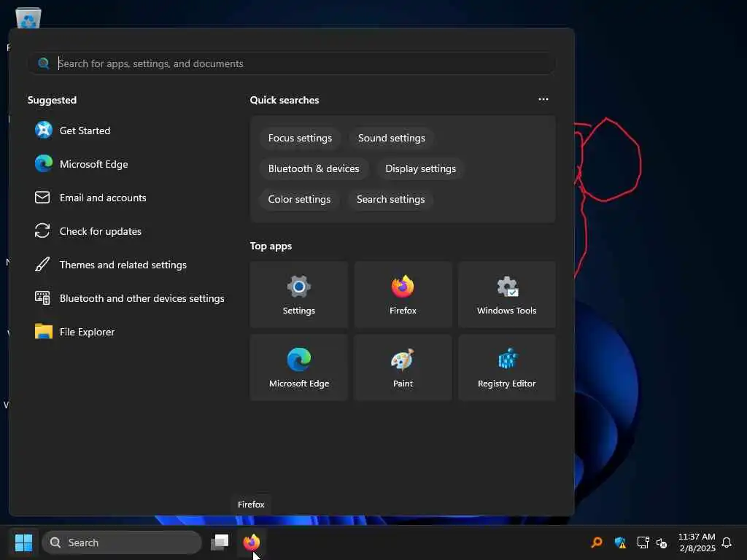747x560 pixels.
Task: Launch Microsoft Edge tile in Top apps
Action: [298, 367]
